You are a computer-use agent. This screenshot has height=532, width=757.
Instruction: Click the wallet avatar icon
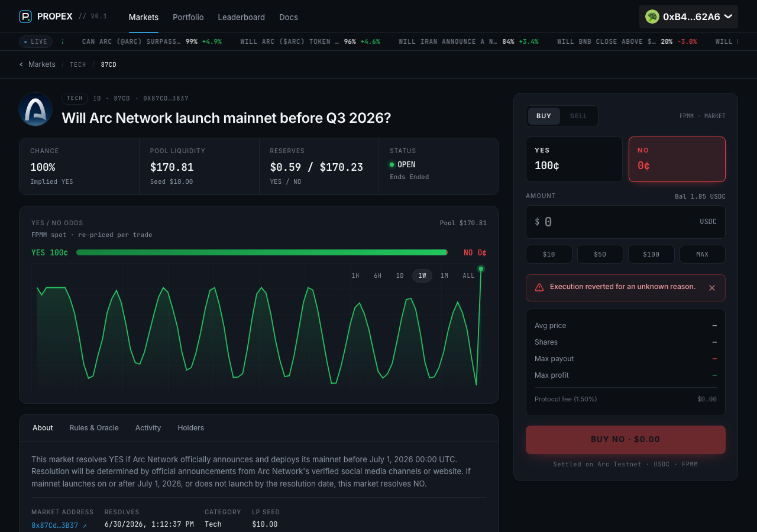pos(652,17)
